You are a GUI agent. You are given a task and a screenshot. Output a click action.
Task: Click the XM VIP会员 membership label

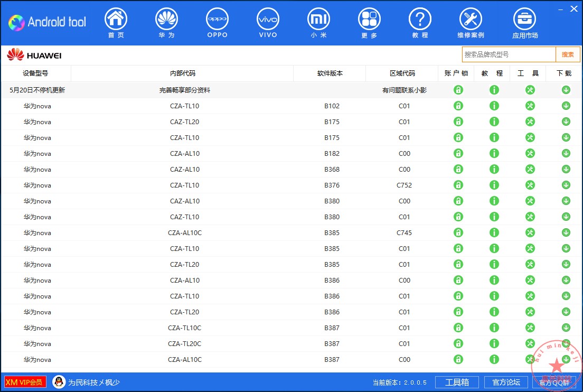point(24,382)
